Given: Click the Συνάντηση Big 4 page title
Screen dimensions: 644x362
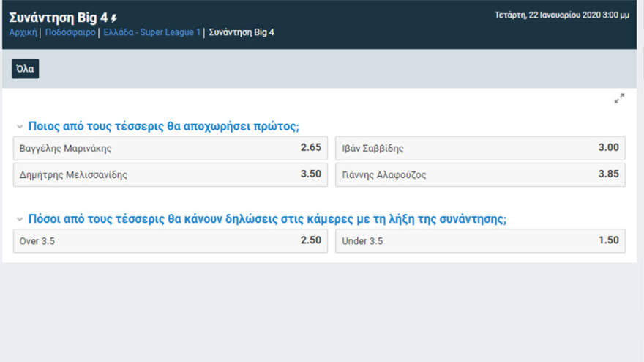Looking at the screenshot, I should (x=58, y=17).
